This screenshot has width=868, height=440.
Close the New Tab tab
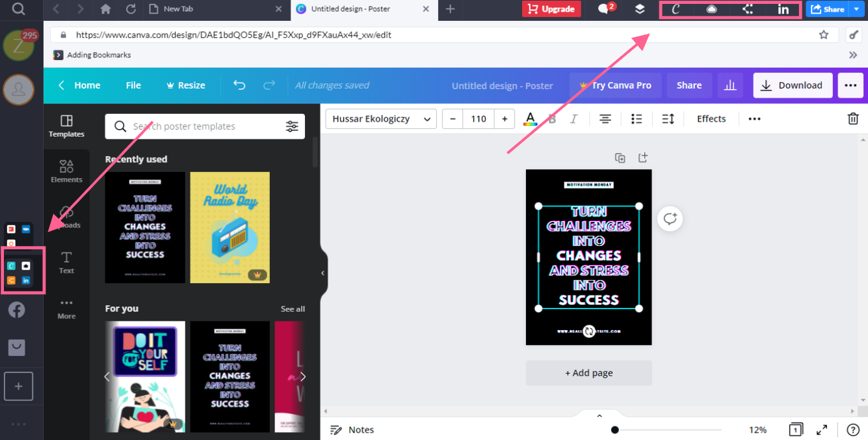click(x=278, y=9)
